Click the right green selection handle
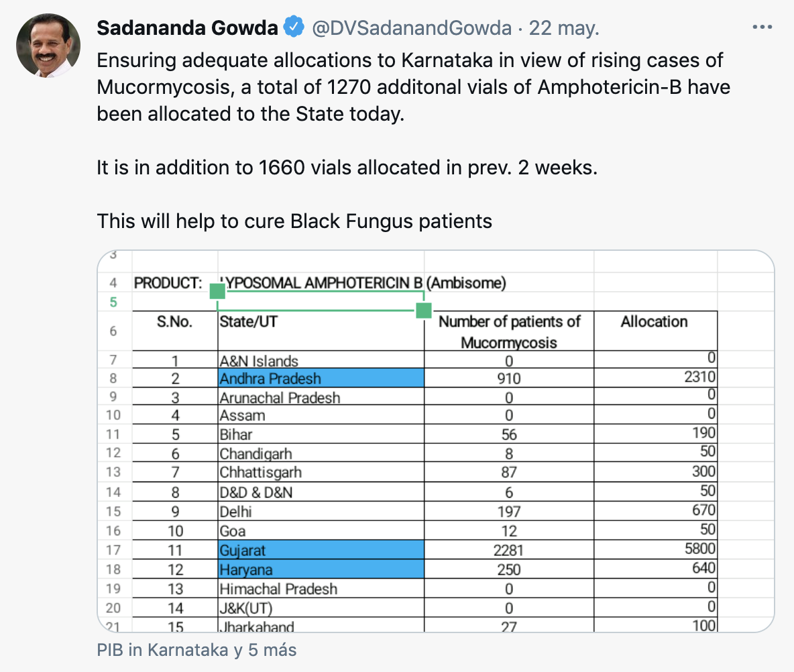This screenshot has width=794, height=672. tap(424, 311)
